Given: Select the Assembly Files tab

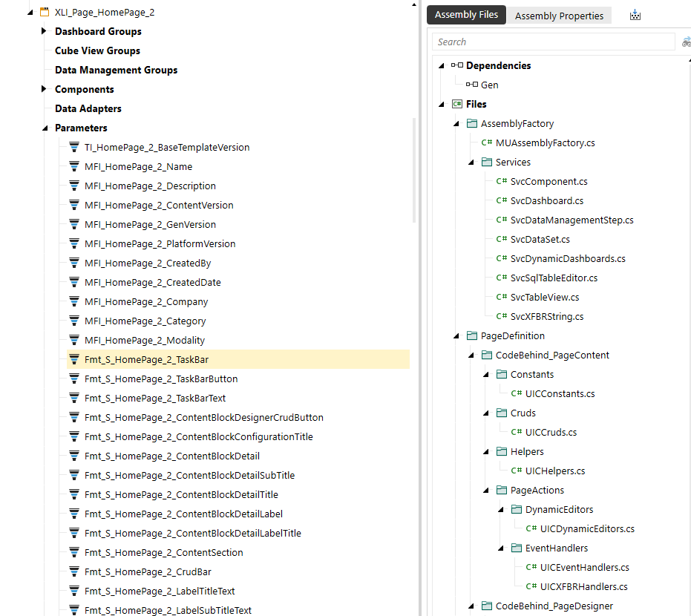Looking at the screenshot, I should click(x=466, y=15).
